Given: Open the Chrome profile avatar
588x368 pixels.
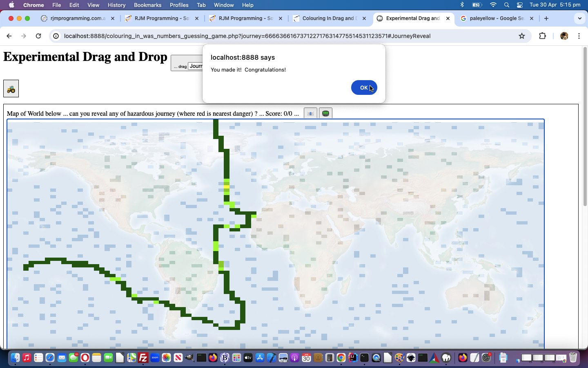Looking at the screenshot, I should 564,36.
